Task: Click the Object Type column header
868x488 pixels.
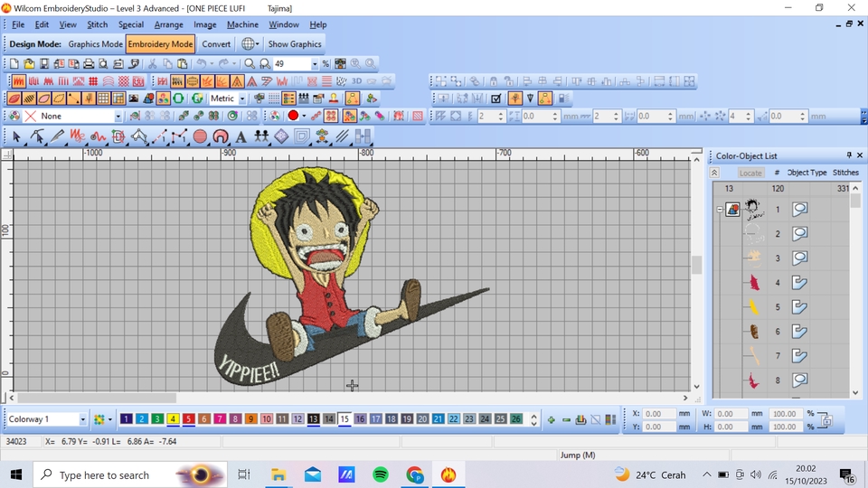Action: point(807,173)
